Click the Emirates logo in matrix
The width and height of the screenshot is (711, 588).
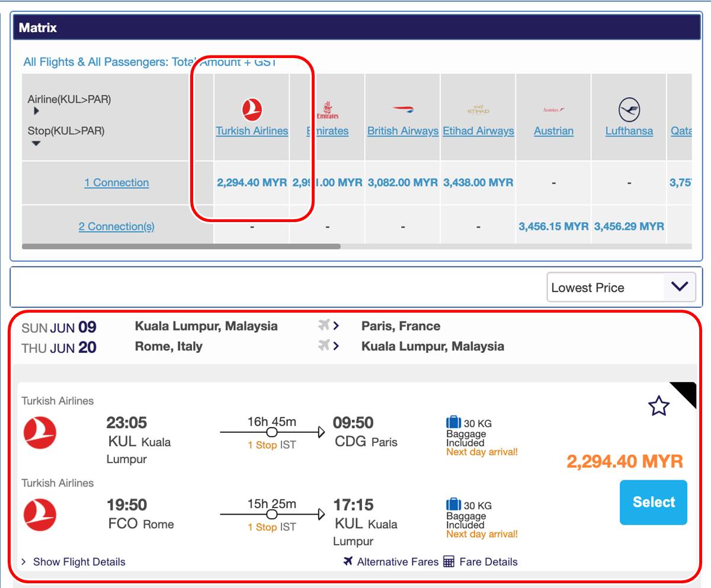[328, 110]
